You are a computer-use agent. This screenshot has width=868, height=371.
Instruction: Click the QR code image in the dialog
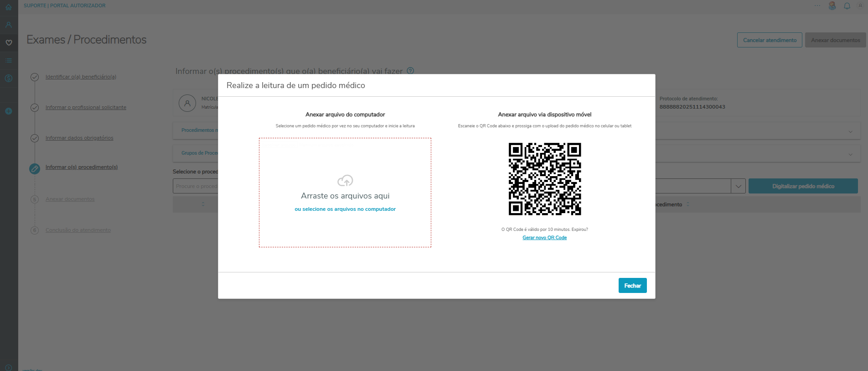tap(545, 179)
